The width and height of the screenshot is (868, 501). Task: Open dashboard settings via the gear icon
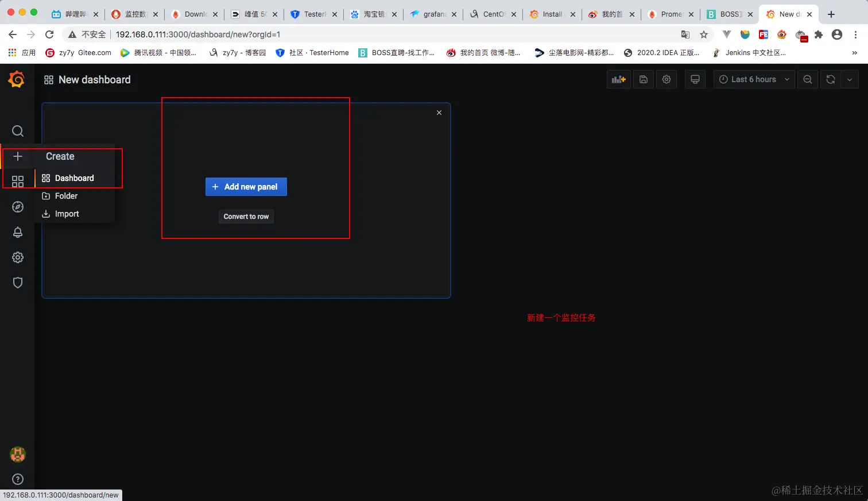[x=666, y=79]
